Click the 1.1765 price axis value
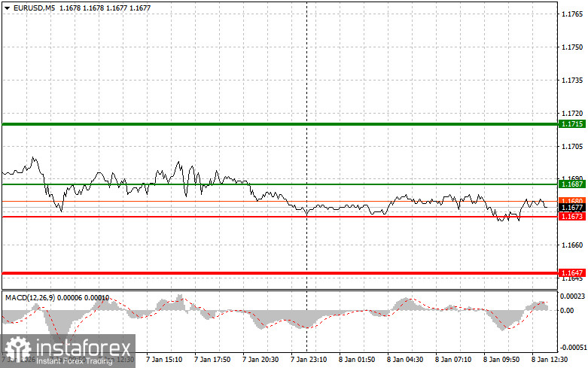The height and width of the screenshot is (368, 588). point(572,14)
